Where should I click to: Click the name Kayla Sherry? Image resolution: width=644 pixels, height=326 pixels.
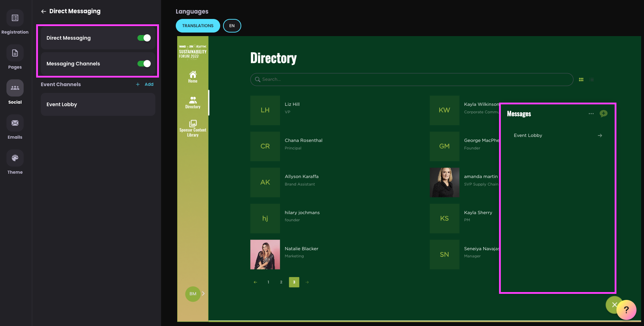(x=478, y=213)
